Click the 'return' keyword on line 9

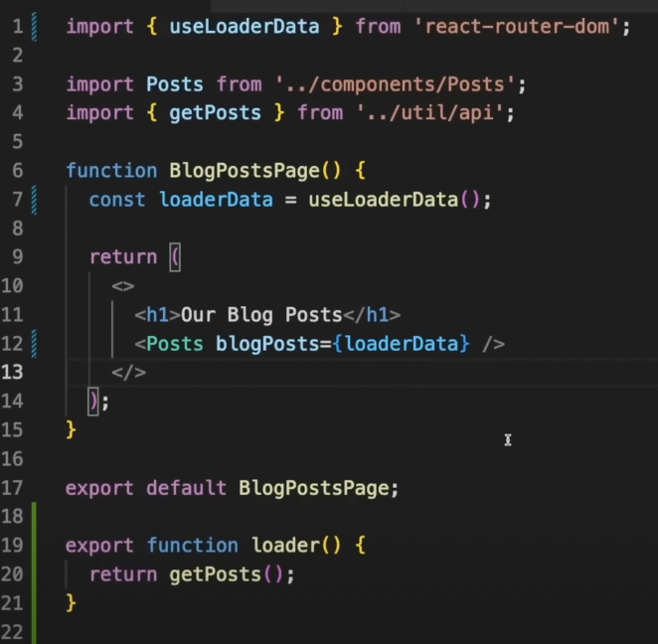(x=123, y=256)
